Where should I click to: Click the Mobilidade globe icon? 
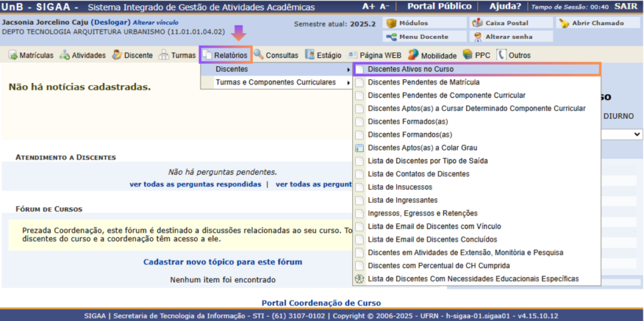(x=413, y=55)
